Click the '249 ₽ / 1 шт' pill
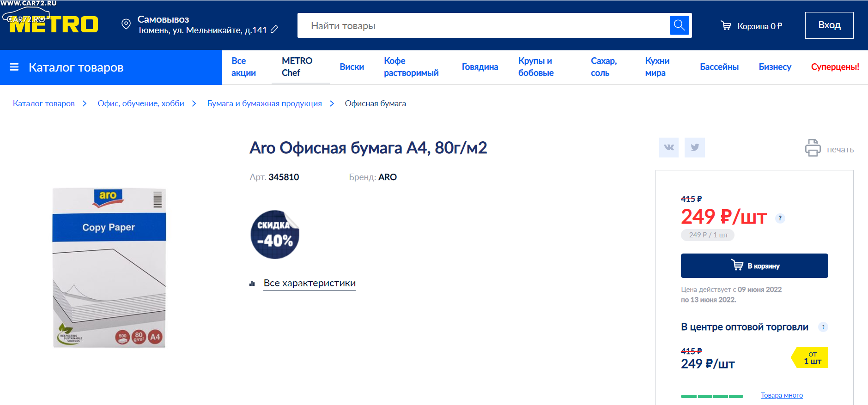 pos(708,235)
